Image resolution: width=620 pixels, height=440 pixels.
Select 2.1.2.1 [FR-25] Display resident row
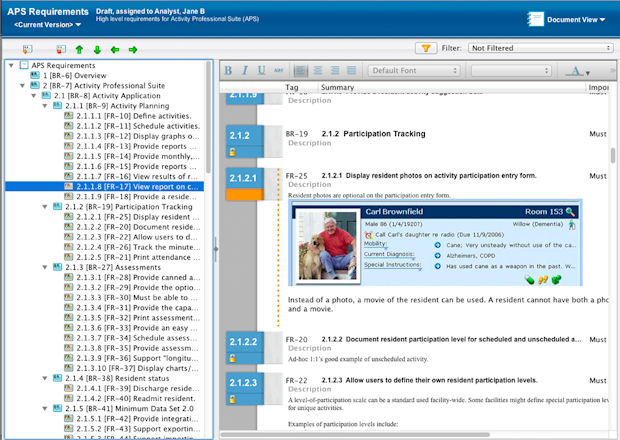tap(138, 217)
